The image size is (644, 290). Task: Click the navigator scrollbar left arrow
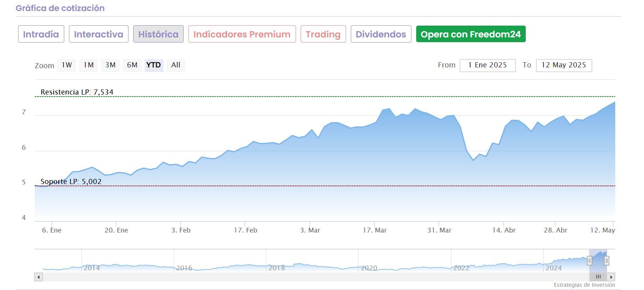39,277
